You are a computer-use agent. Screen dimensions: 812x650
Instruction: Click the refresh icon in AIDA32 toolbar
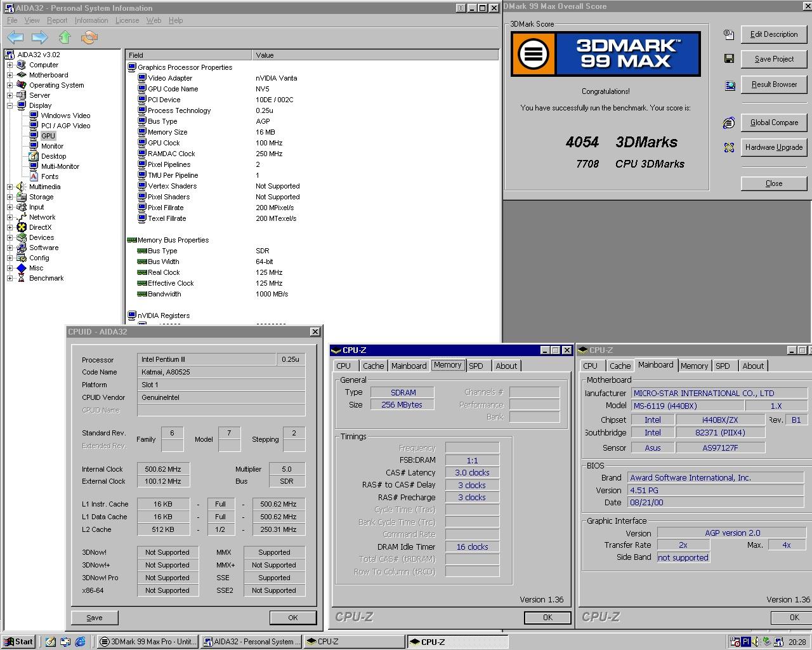click(89, 37)
